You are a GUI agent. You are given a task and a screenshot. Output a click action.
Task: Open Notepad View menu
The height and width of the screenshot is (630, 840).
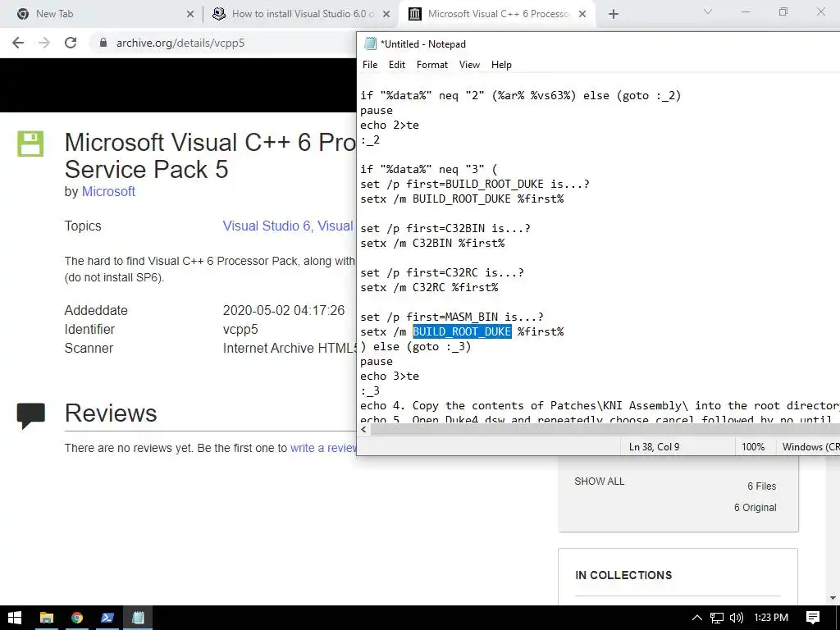click(x=469, y=64)
